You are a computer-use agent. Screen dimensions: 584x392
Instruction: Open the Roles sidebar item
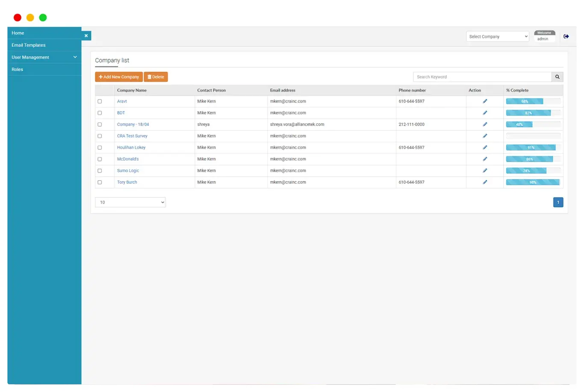[18, 70]
